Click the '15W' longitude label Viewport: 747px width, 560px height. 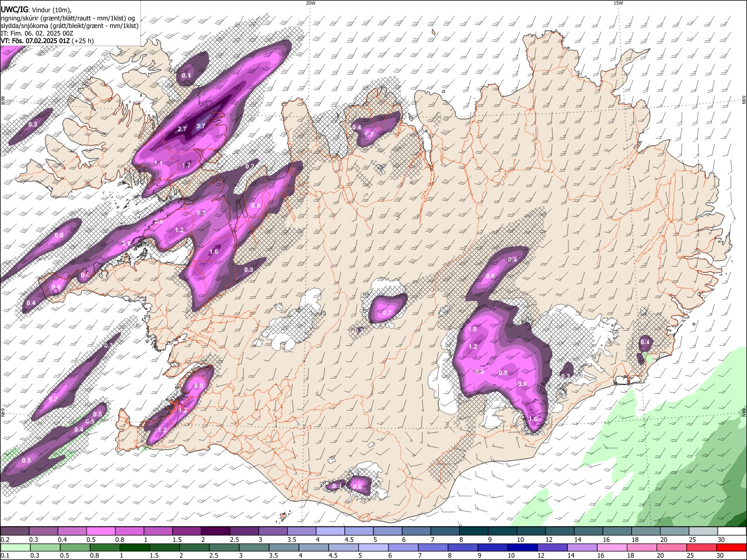coord(619,3)
